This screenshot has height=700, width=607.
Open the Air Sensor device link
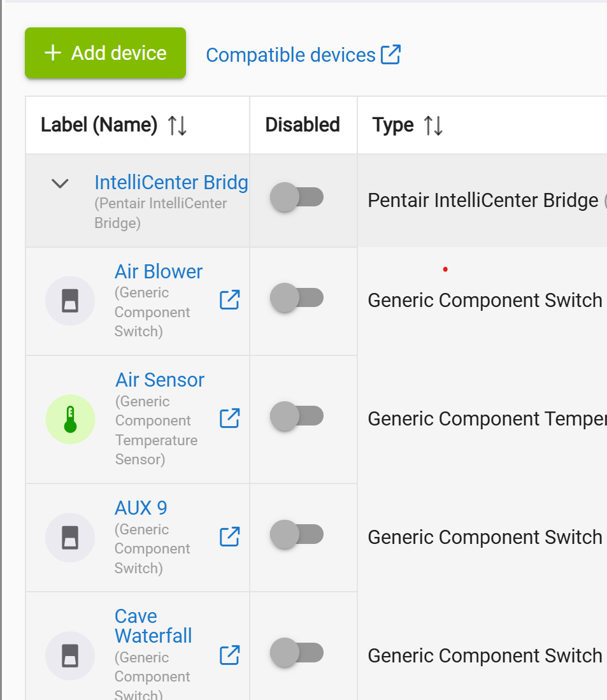(160, 380)
